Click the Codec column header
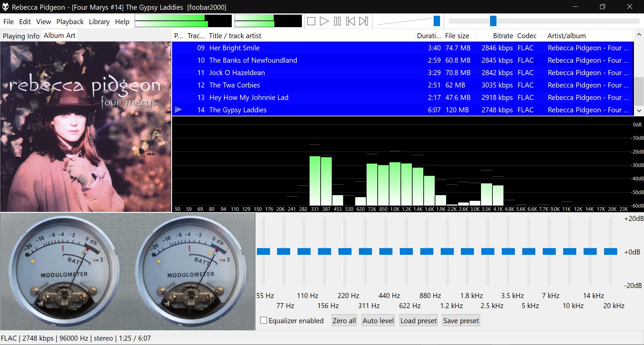Image resolution: width=644 pixels, height=345 pixels. tap(530, 36)
